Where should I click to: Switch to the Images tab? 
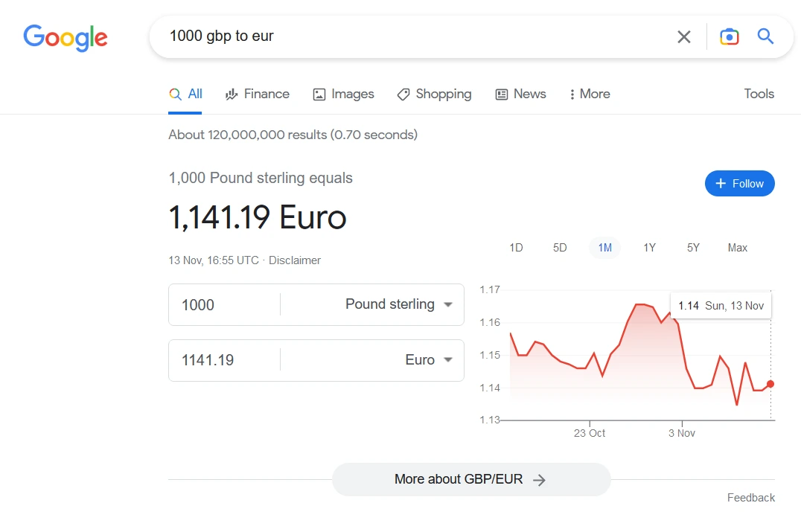tap(343, 94)
